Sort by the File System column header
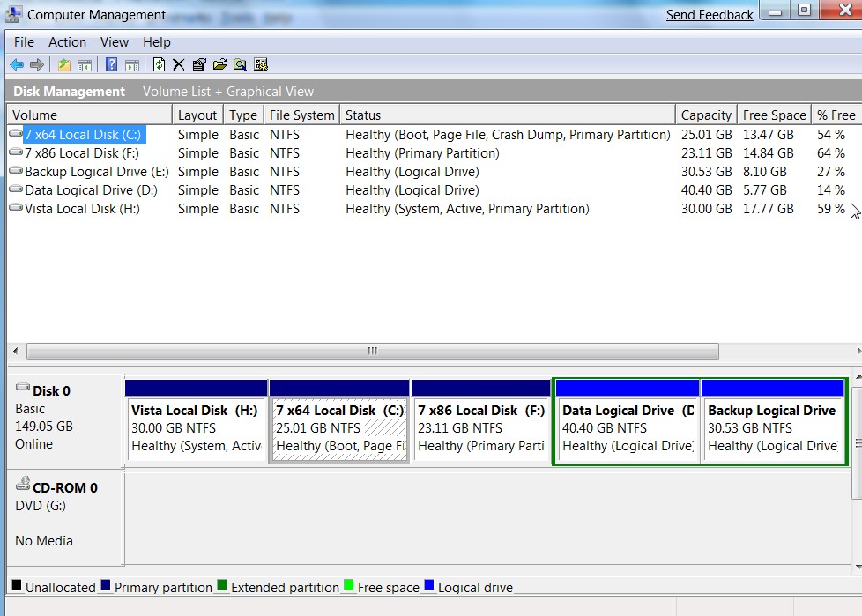 point(301,115)
